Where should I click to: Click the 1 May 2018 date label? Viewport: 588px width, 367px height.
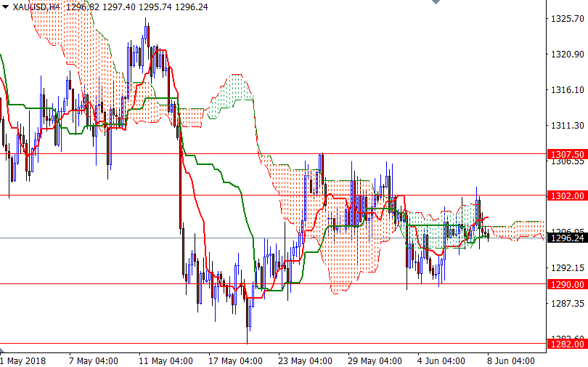coord(23,360)
